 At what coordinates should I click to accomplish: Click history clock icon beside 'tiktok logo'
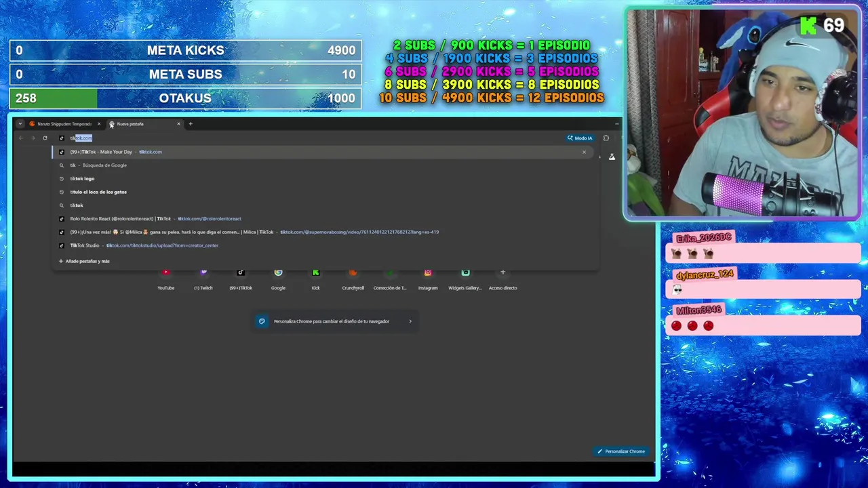pyautogui.click(x=62, y=178)
